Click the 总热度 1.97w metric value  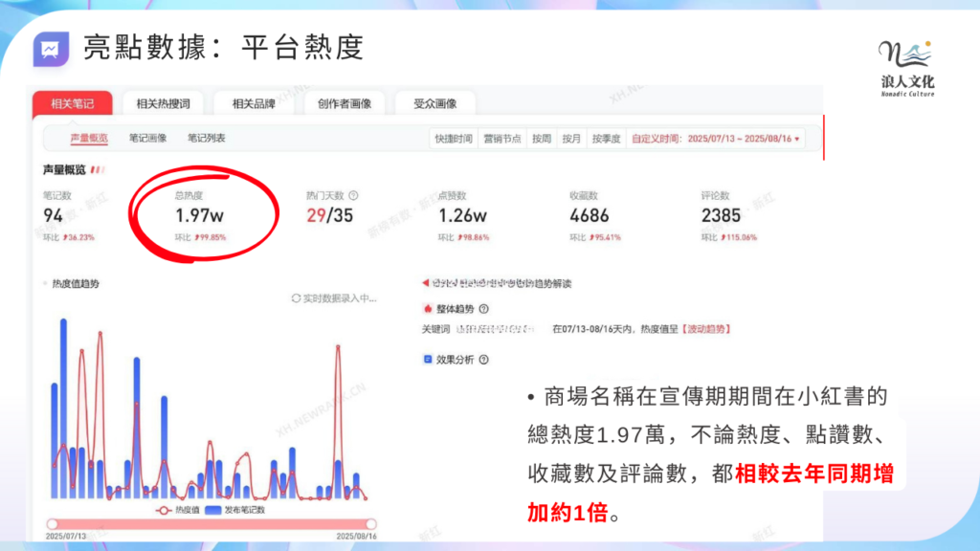click(x=199, y=216)
